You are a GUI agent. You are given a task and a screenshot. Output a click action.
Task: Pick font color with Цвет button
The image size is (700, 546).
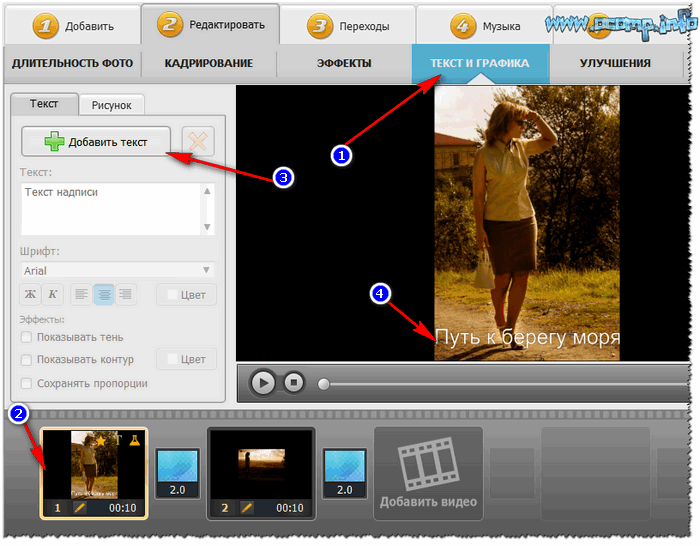click(x=185, y=294)
